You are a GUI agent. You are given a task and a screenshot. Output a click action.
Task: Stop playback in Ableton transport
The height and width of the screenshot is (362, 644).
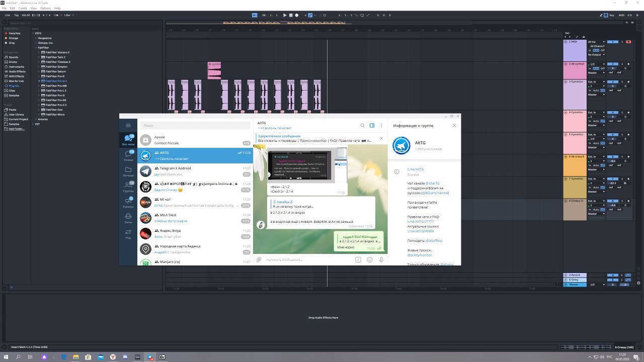291,15
